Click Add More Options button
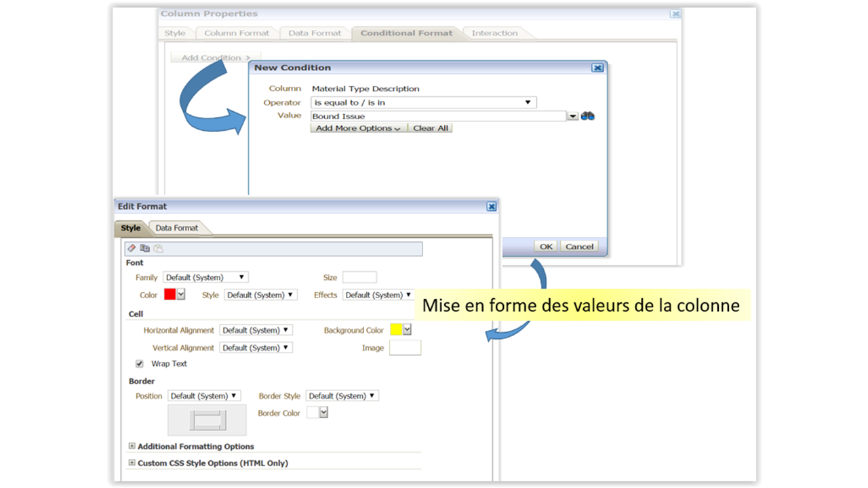Viewport: 868px width, 488px height. pos(359,128)
